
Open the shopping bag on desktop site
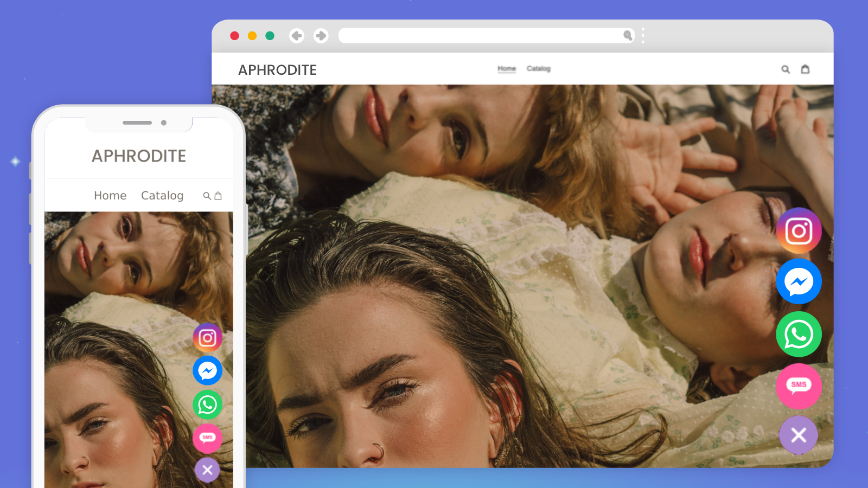click(805, 69)
